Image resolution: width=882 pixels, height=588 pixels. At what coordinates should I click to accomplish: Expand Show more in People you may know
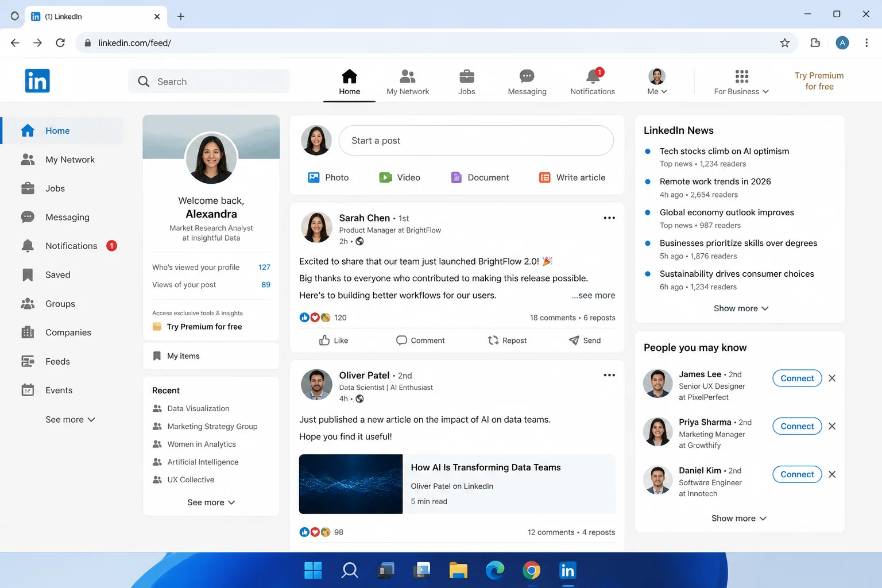[738, 519]
